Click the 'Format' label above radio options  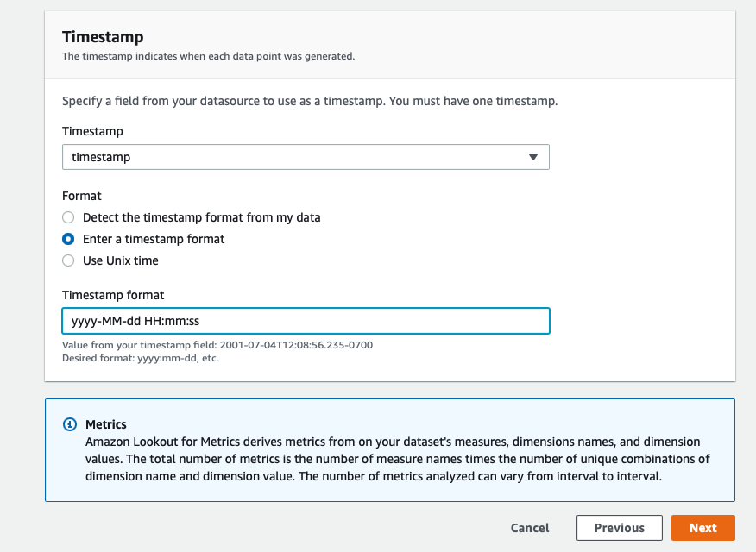point(82,196)
